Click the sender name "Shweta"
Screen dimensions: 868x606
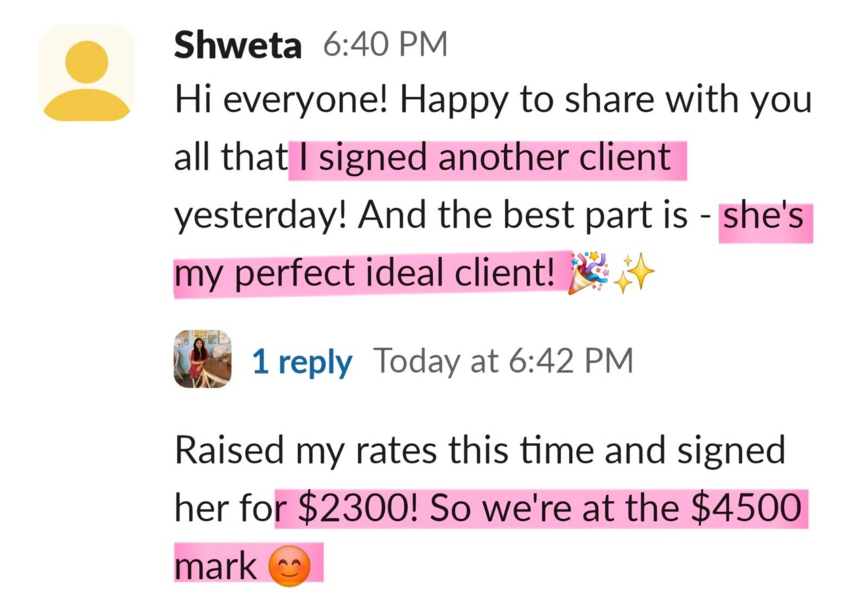pos(238,44)
